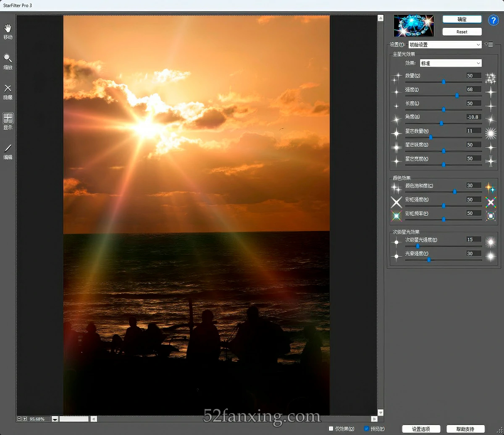Click the sharp star icon right of 星芒锐度
This screenshot has width=504, height=435.
click(x=491, y=147)
